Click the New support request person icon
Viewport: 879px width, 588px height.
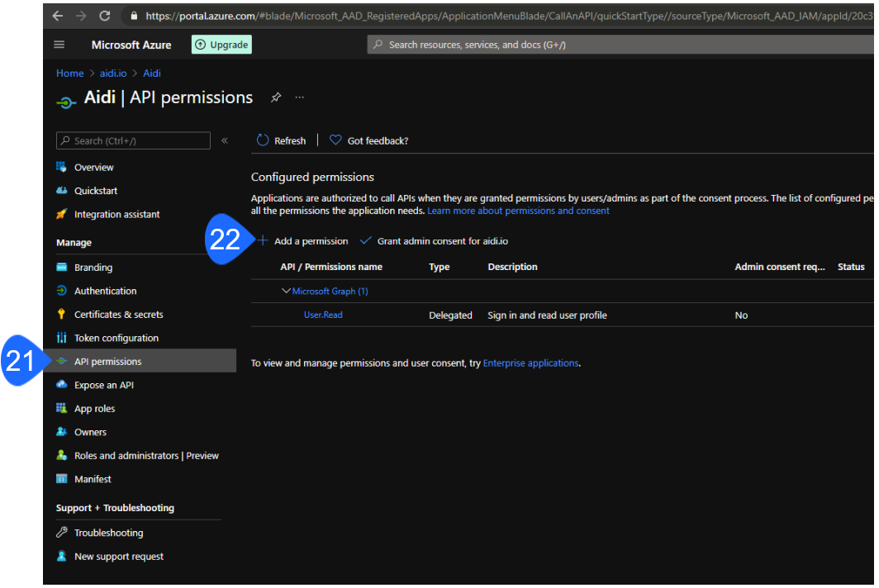pos(62,556)
